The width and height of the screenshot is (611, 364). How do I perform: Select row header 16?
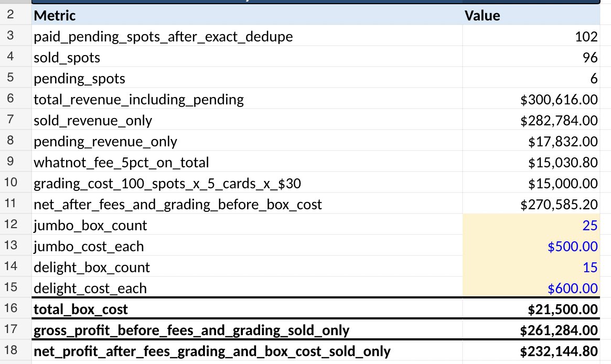tap(16, 309)
